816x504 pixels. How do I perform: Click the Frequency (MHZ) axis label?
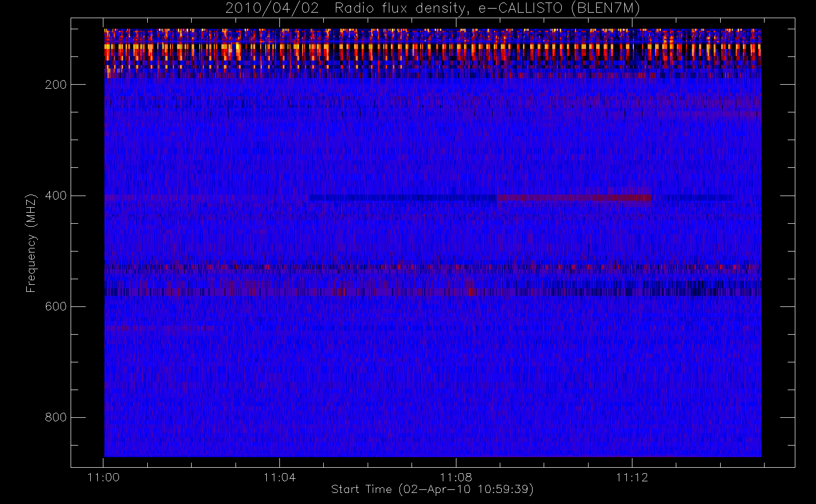coord(31,243)
